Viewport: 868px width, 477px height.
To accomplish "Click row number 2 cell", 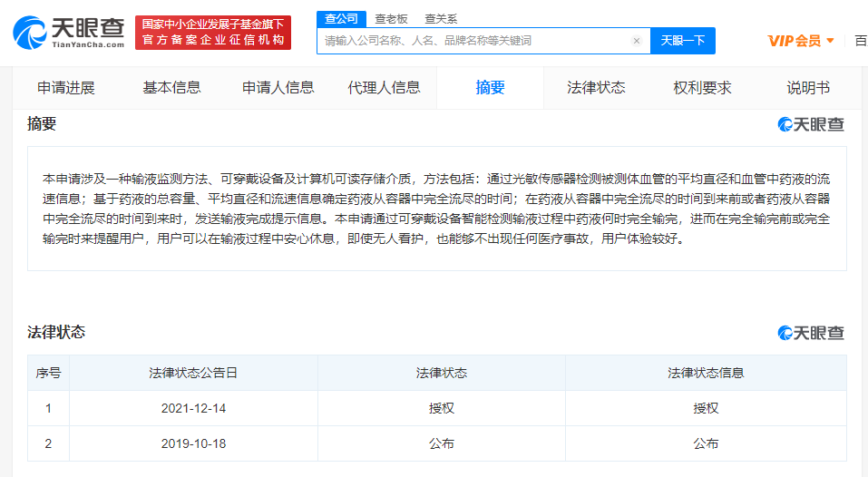I will coord(48,443).
